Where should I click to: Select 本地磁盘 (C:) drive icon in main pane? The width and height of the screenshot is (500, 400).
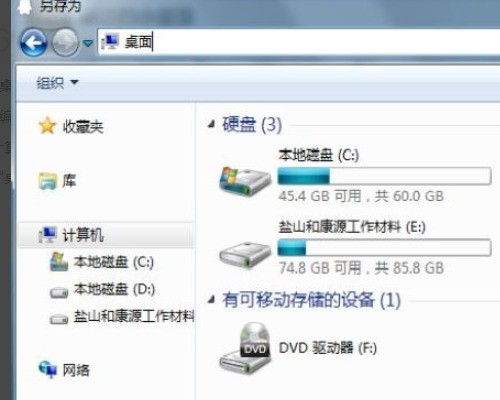click(245, 182)
